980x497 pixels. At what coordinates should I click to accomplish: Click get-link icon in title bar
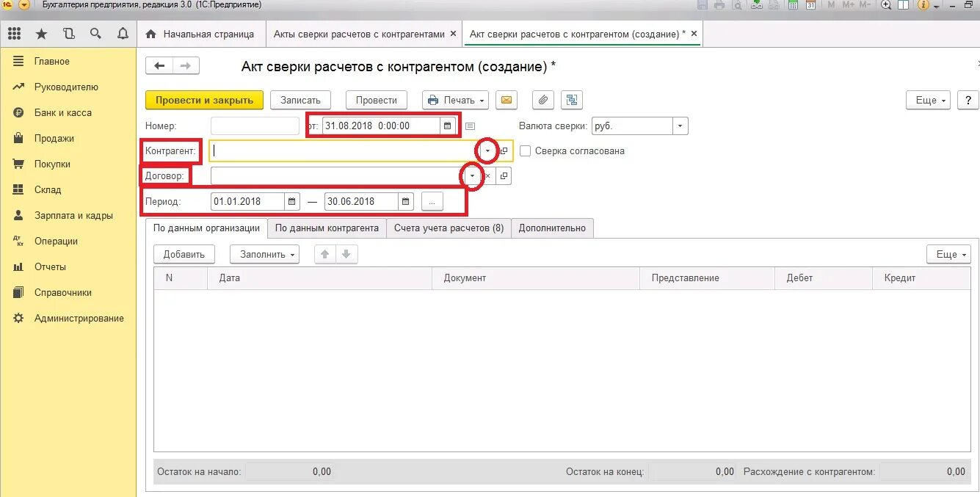(756, 5)
